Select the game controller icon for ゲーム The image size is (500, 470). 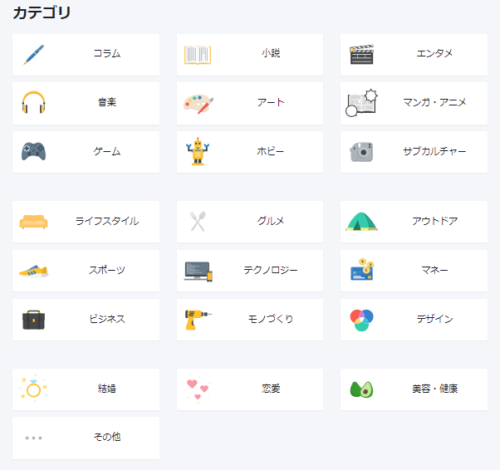pos(34,152)
